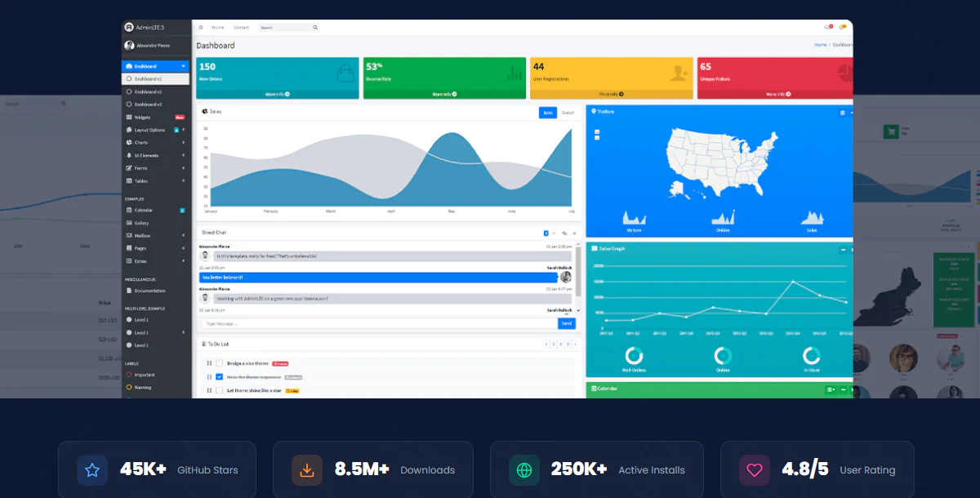Screen dimensions: 980x498
Task: Switch to the Area tab in Sales
Action: tap(548, 113)
